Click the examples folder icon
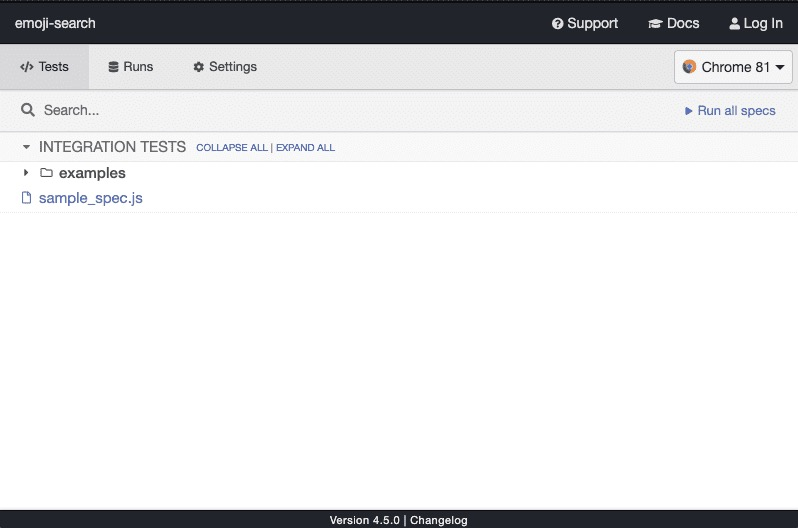This screenshot has width=798, height=528. pos(46,173)
